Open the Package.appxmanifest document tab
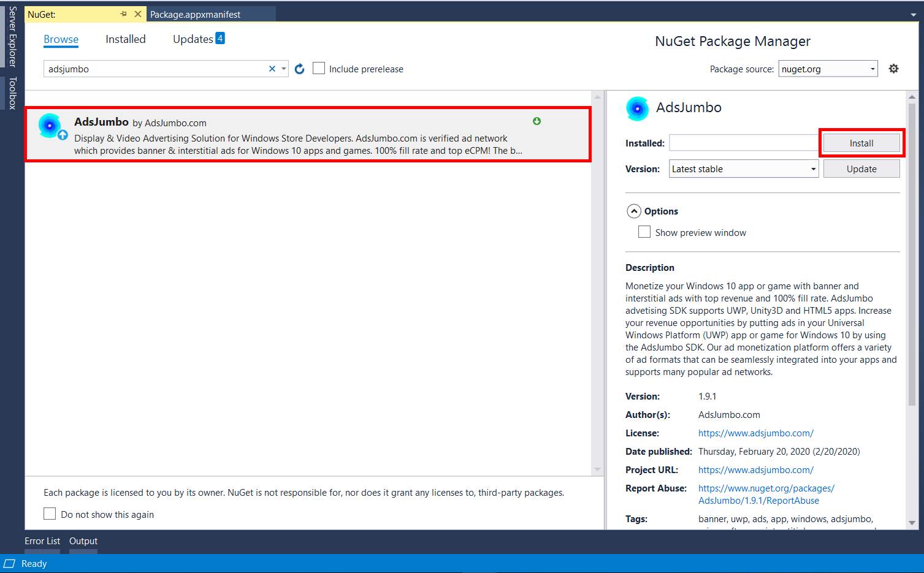Image resolution: width=924 pixels, height=573 pixels. [196, 14]
